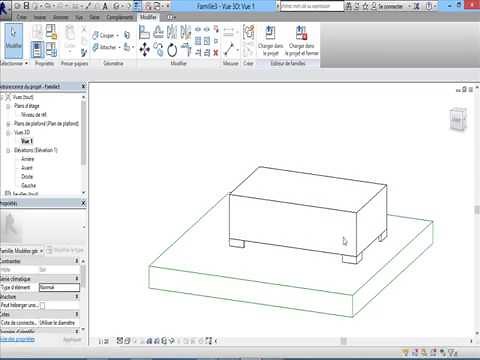Image resolution: width=480 pixels, height=360 pixels.
Task: Select the Mirror draw axis tool
Action: point(186,32)
